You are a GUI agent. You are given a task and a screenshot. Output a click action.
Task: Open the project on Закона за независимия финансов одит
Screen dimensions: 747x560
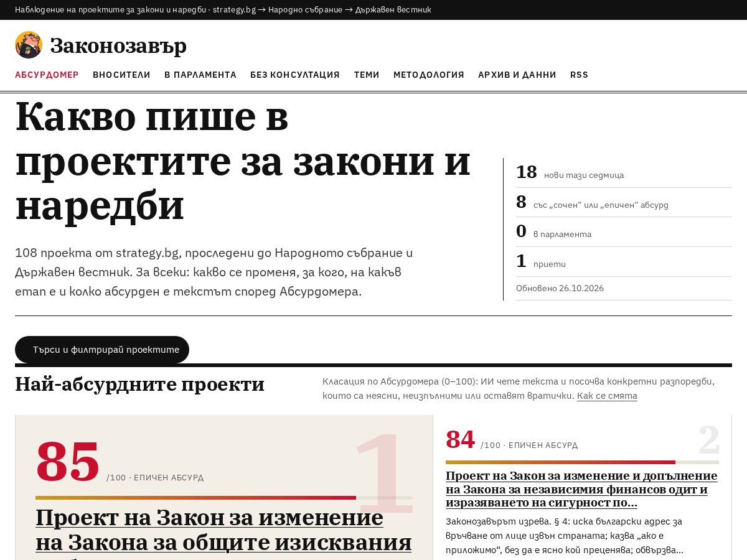pyautogui.click(x=581, y=489)
